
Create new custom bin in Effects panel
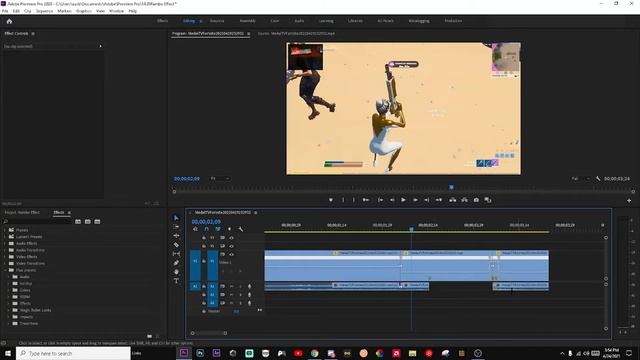pyautogui.click(x=150, y=336)
